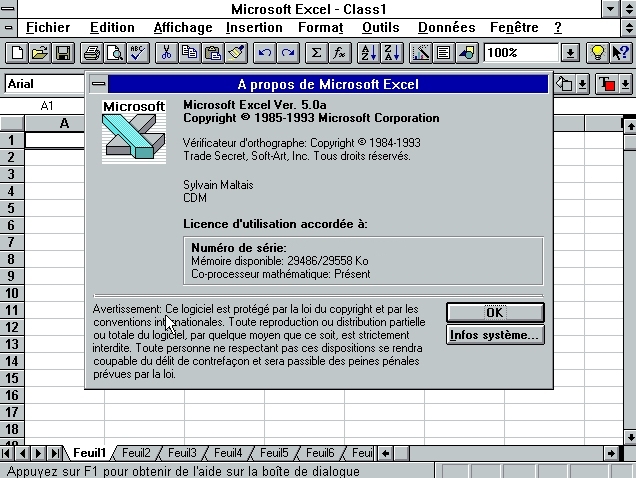636x478 pixels.
Task: Select row 5 header
Action: point(12,208)
